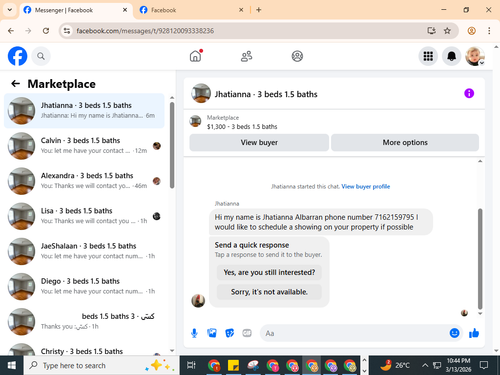500x375 pixels.
Task: Click the chat messages scrollbar
Action: point(480,258)
